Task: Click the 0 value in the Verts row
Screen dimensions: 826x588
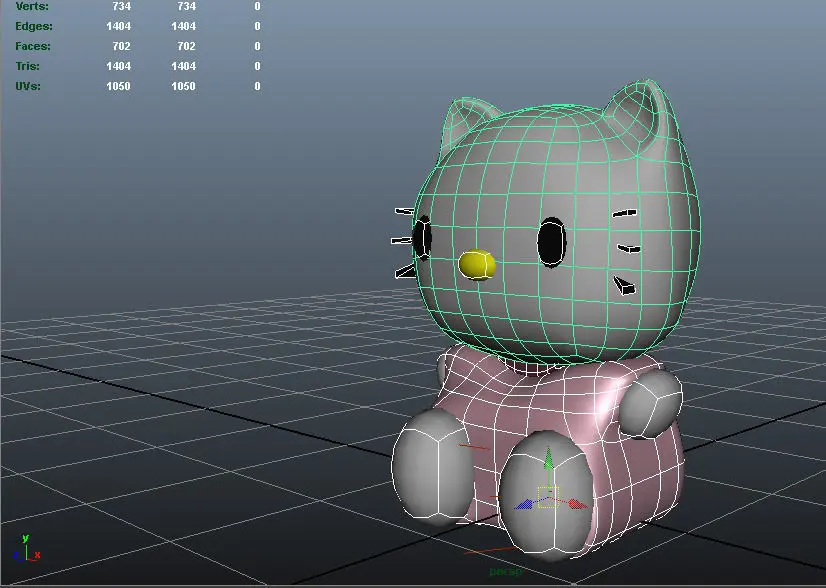Action: (x=257, y=6)
